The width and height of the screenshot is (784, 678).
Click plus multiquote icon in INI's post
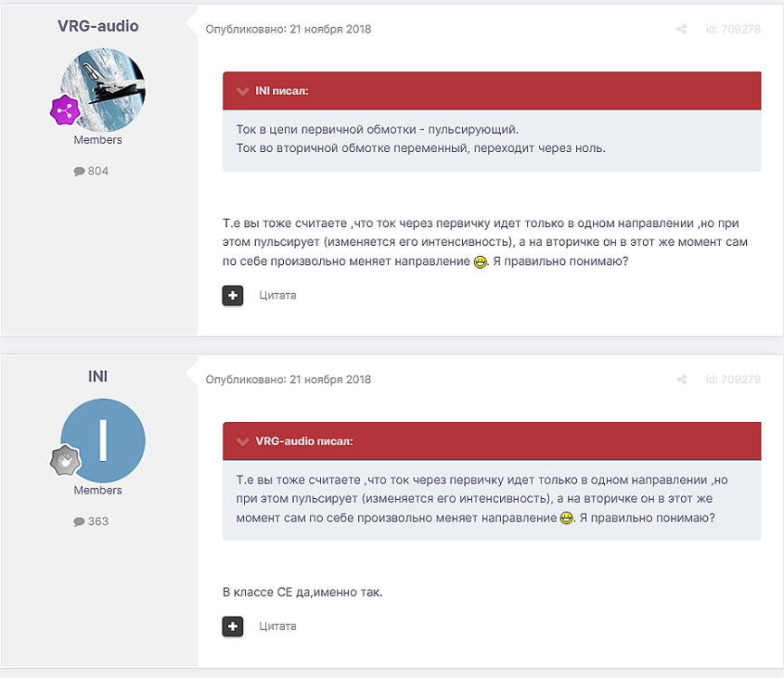[232, 626]
